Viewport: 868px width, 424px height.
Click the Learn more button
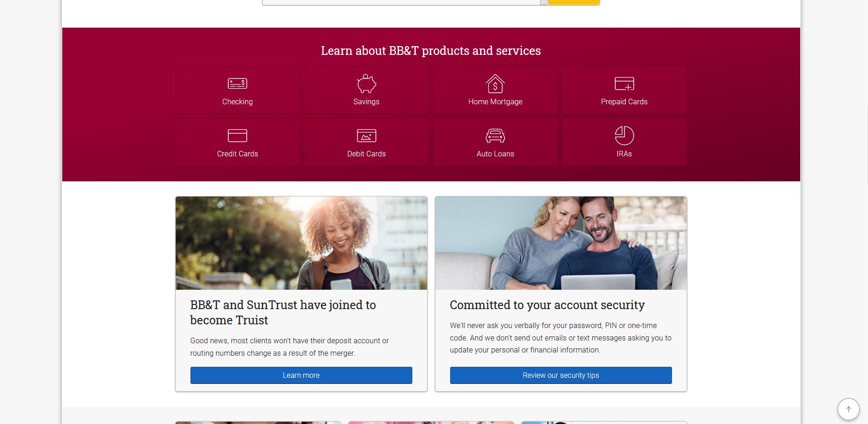click(x=301, y=375)
